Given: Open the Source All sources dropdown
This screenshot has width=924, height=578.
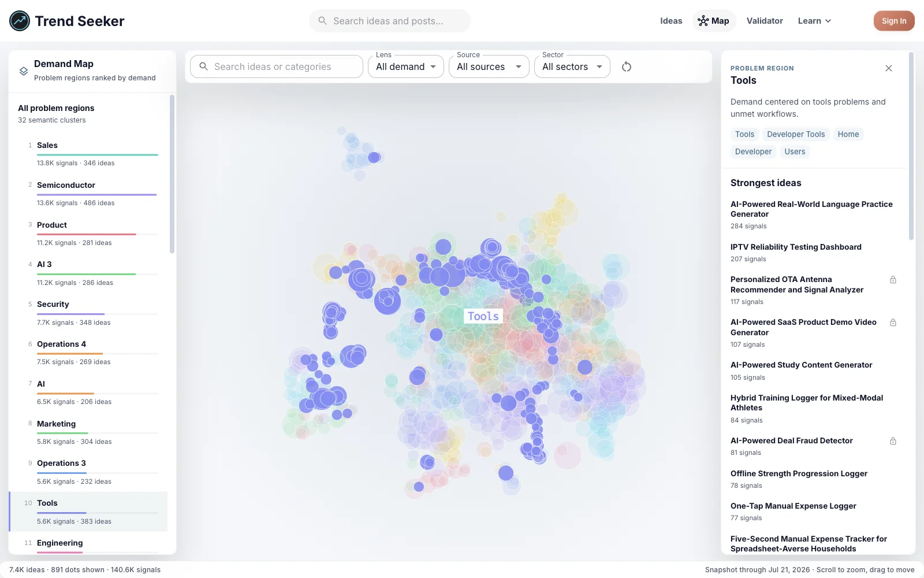Looking at the screenshot, I should click(489, 66).
